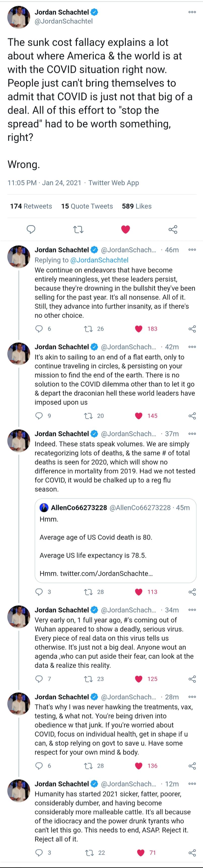Share the main tweet via share icon
The image size is (203, 868).
173,230
